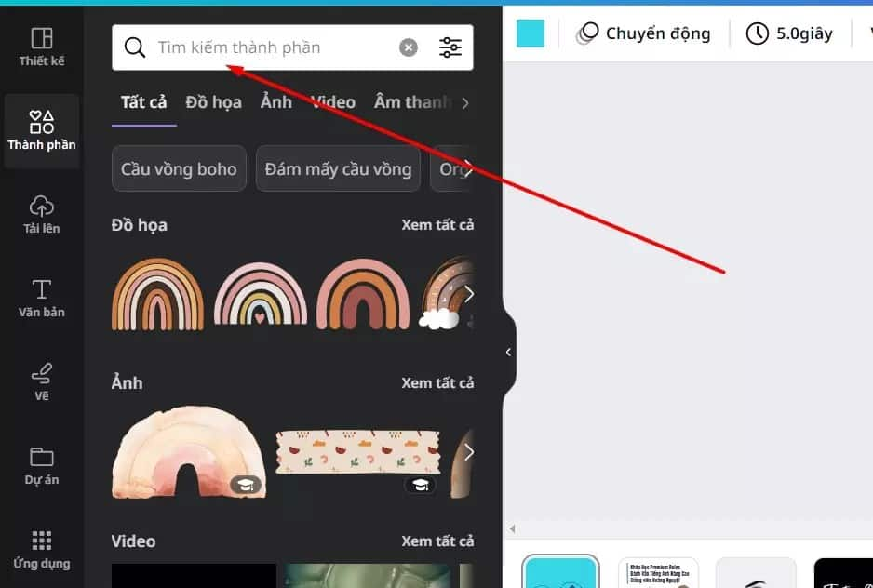This screenshot has width=873, height=588.
Task: Click Xem tất cả beside Đồ họa
Action: (437, 225)
